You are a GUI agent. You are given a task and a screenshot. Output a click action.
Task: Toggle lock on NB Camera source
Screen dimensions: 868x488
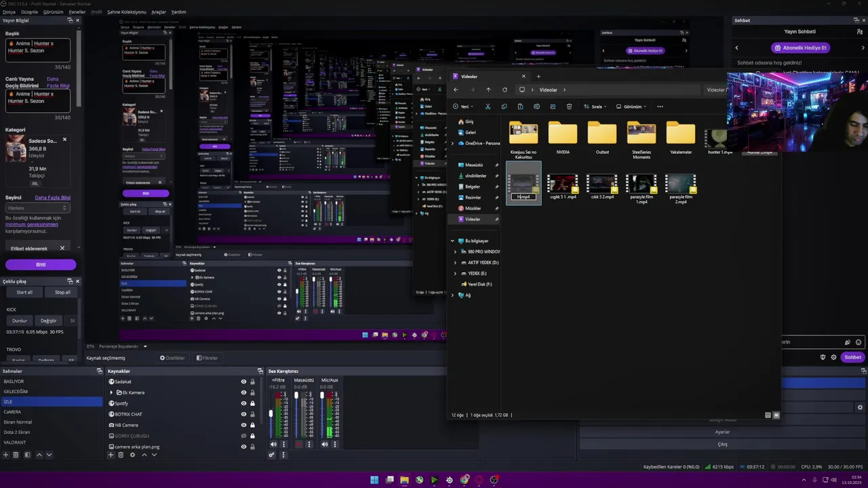point(252,425)
